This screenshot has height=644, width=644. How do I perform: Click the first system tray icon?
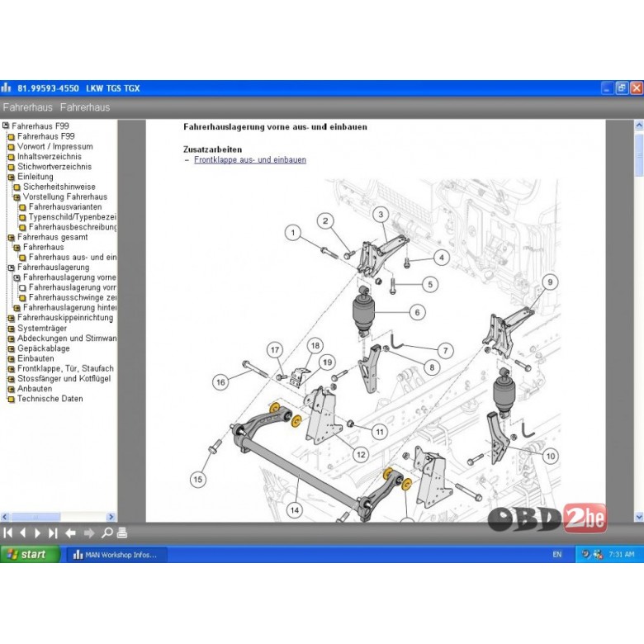click(585, 554)
